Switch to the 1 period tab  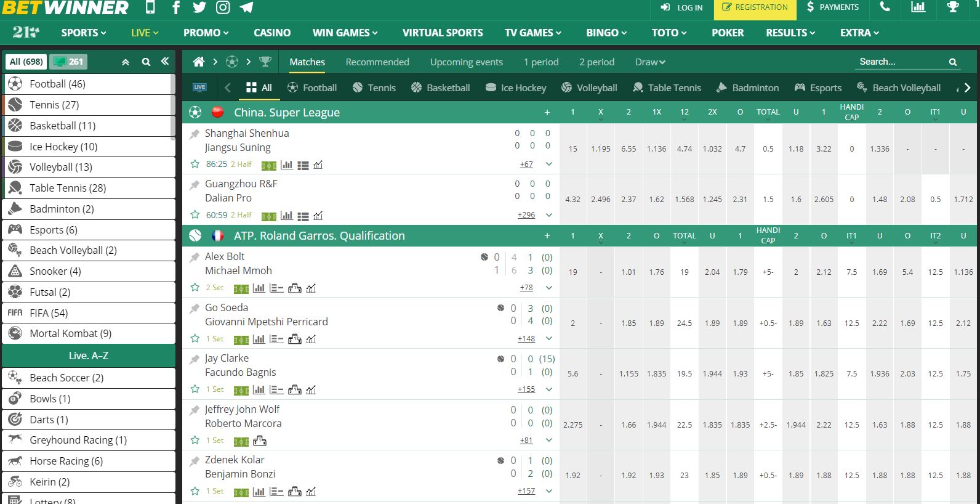coord(541,62)
